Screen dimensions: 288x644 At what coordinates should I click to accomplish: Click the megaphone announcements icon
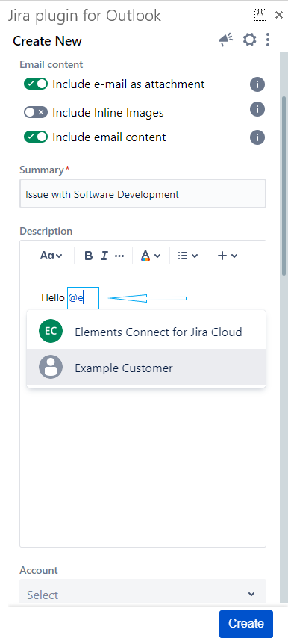pyautogui.click(x=225, y=40)
